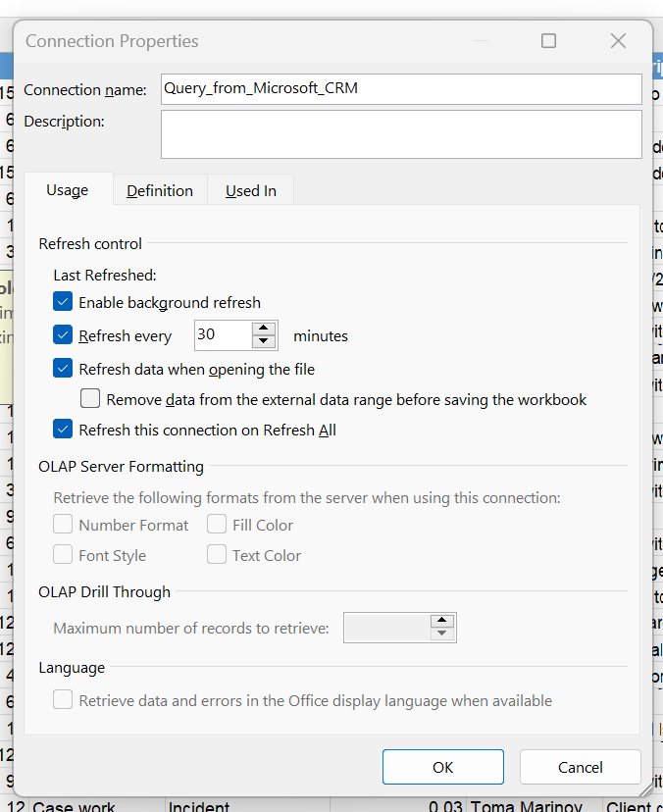Click the down stepper for maximum records
Viewport: 663px width, 812px height.
coord(441,633)
